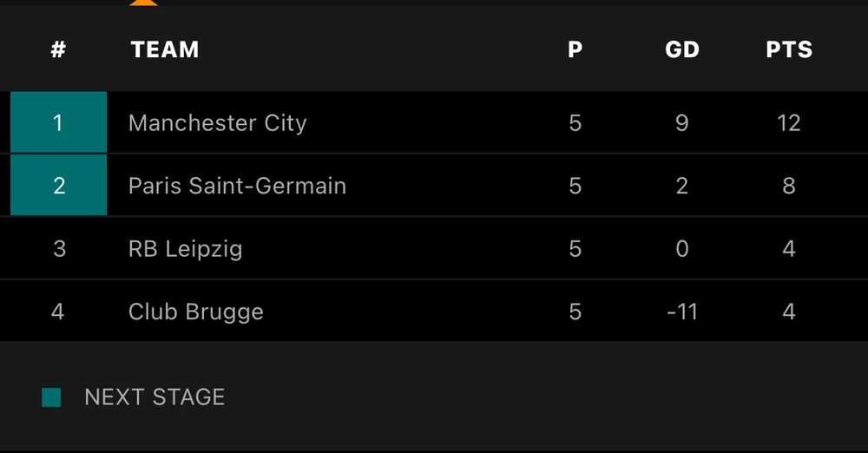
Task: Click the PTS column header
Action: [789, 49]
